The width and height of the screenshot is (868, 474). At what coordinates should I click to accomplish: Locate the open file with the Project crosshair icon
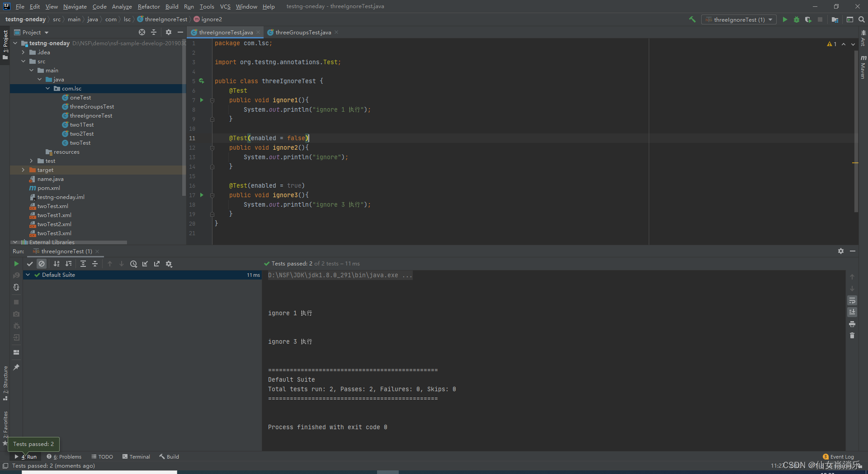pos(142,32)
